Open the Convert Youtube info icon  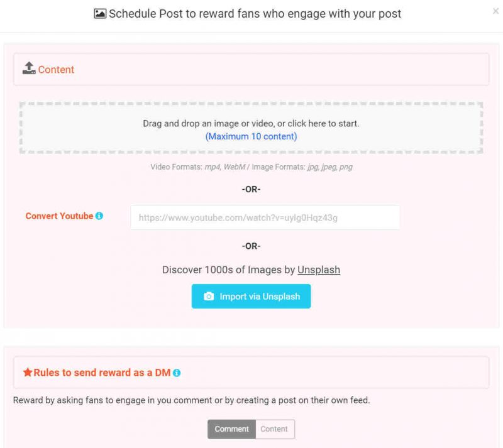[99, 216]
